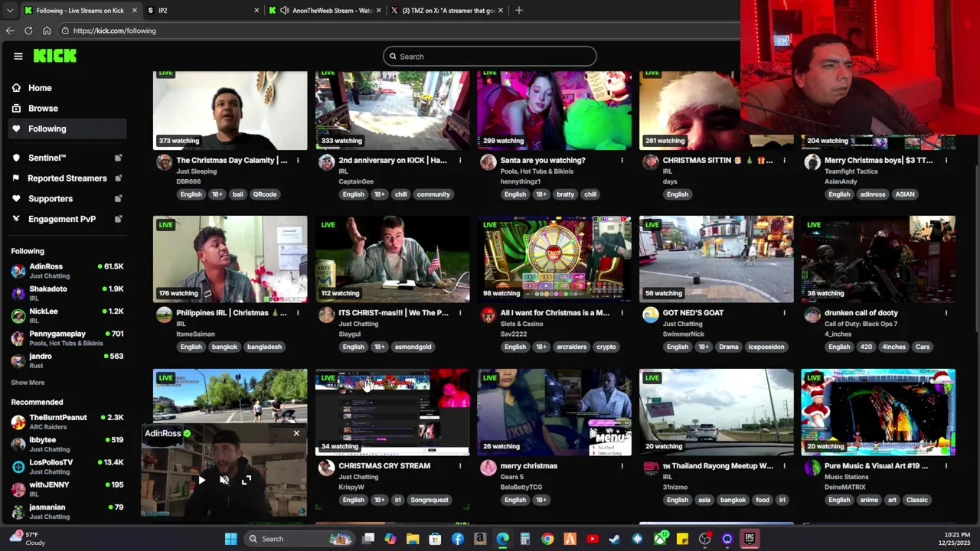
Task: Go back with the browser back arrow
Action: point(10,31)
